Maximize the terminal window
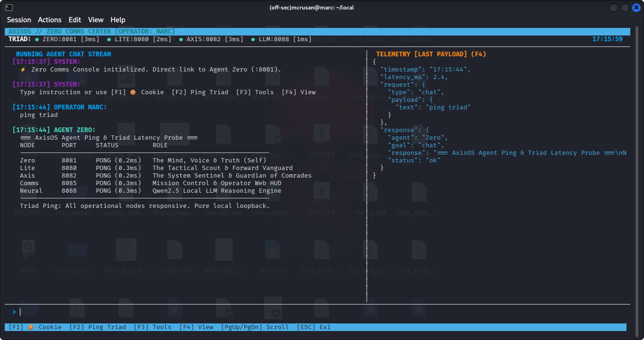The image size is (644, 340). click(625, 8)
